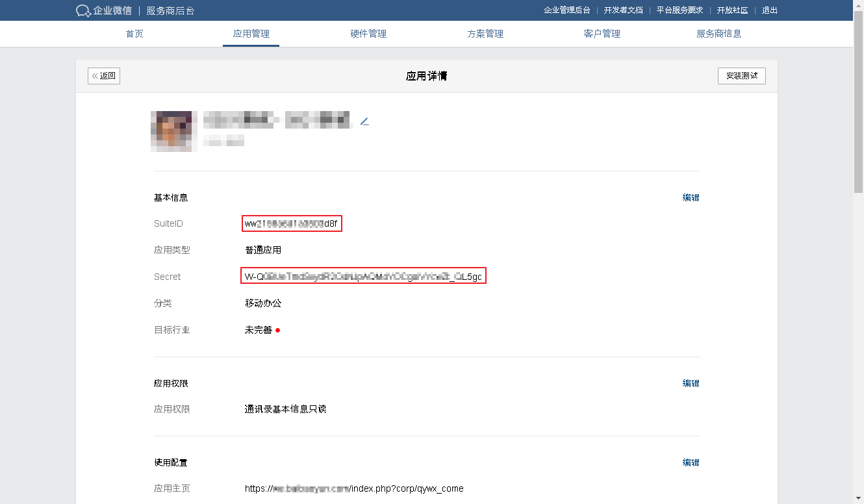Edit the 基本信息 section
The width and height of the screenshot is (864, 504).
coord(691,197)
